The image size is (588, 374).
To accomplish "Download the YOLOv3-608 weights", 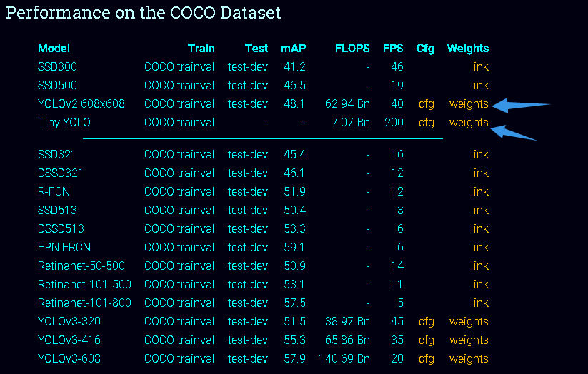I will click(x=469, y=359).
